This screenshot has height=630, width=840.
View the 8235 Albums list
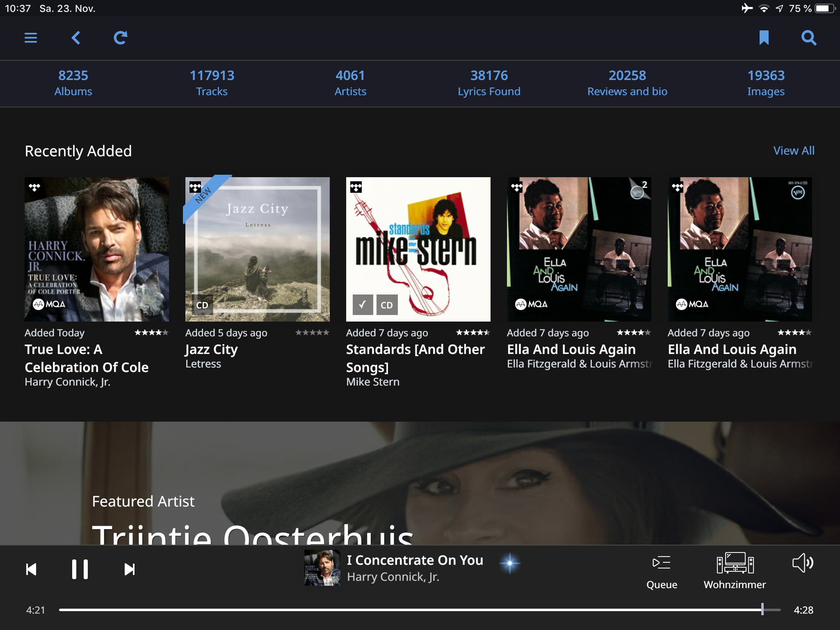73,83
